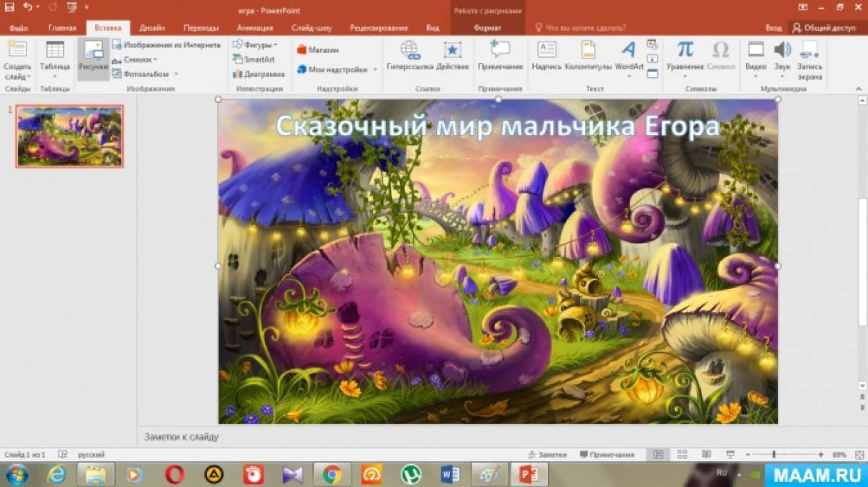This screenshot has height=487, width=868.
Task: Open the Переходы tab
Action: pos(201,28)
